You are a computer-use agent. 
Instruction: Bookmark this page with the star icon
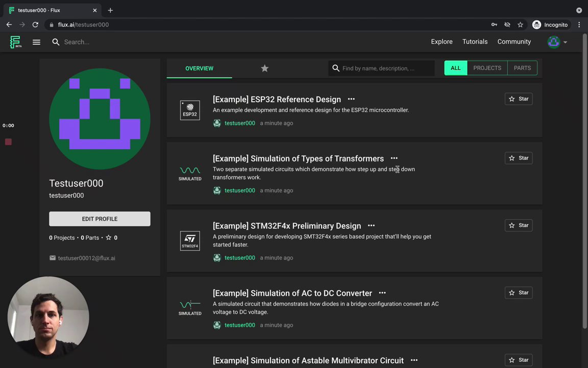520,25
